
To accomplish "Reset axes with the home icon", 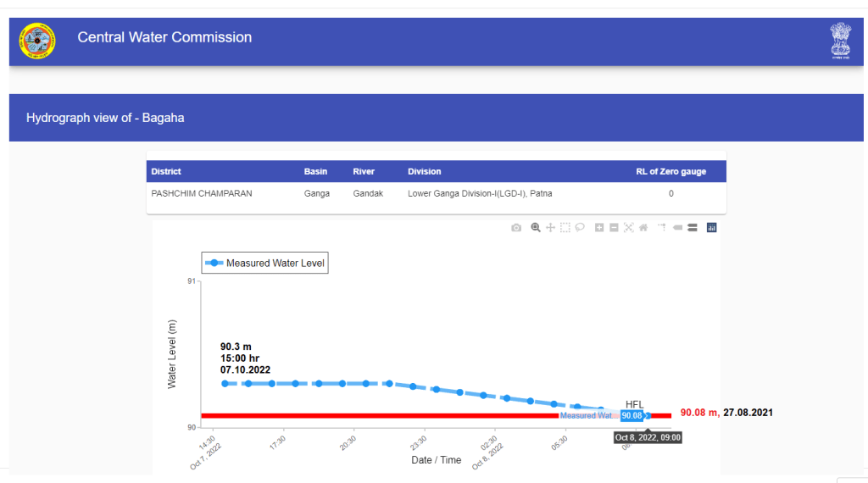I will 643,227.
